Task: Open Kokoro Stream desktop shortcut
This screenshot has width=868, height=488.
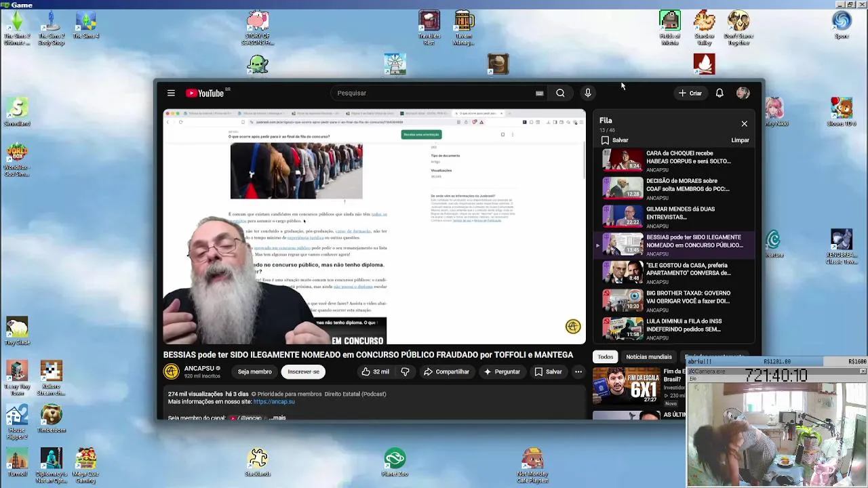Action: [x=52, y=379]
